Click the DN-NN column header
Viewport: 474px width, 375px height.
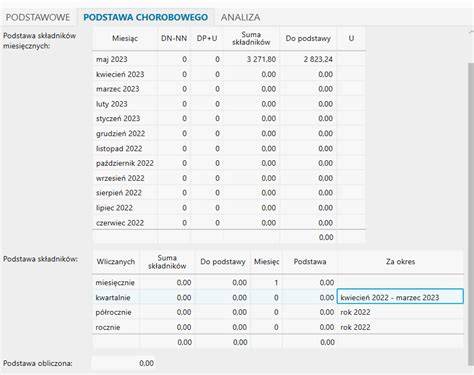tap(174, 39)
